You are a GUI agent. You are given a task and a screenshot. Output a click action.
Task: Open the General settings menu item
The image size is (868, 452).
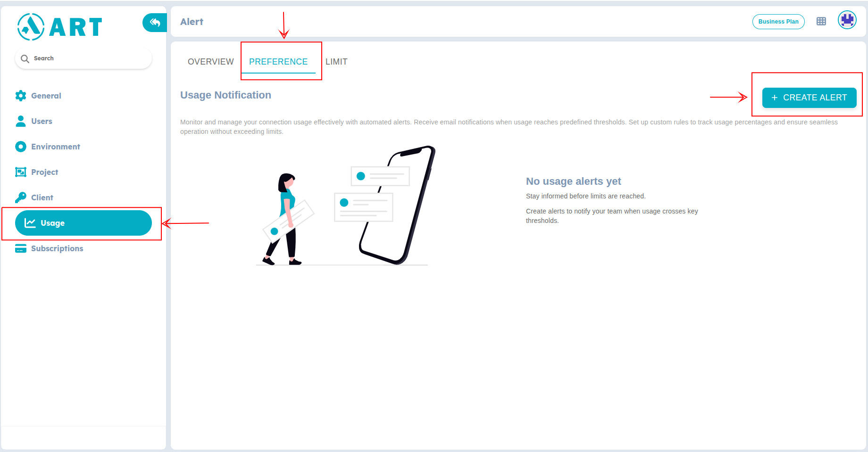[x=46, y=96]
